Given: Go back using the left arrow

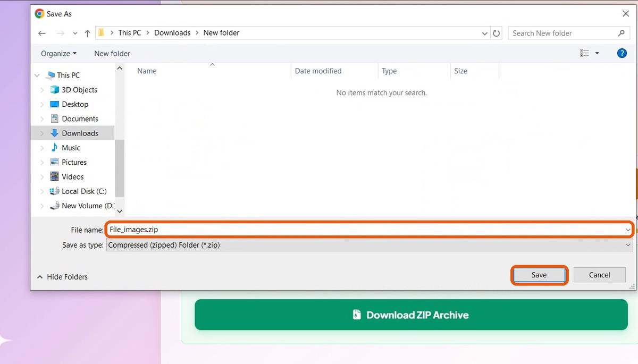Looking at the screenshot, I should click(42, 33).
